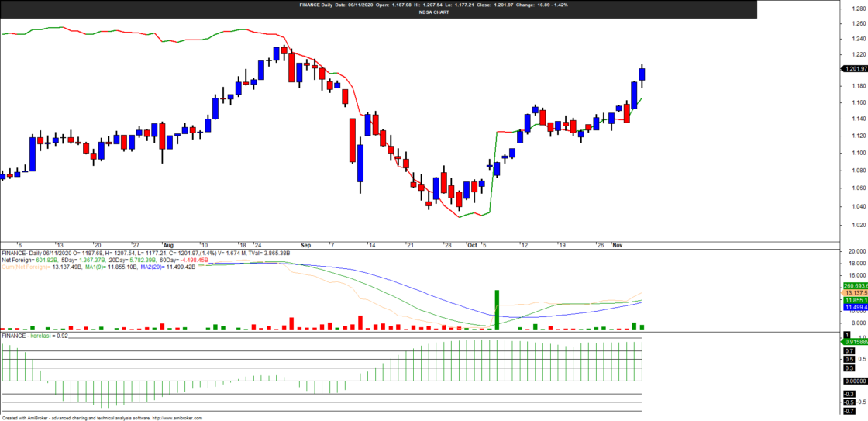Click the Cum(Net Foreign)= 13.137.49B text
868x421 pixels.
point(42,267)
